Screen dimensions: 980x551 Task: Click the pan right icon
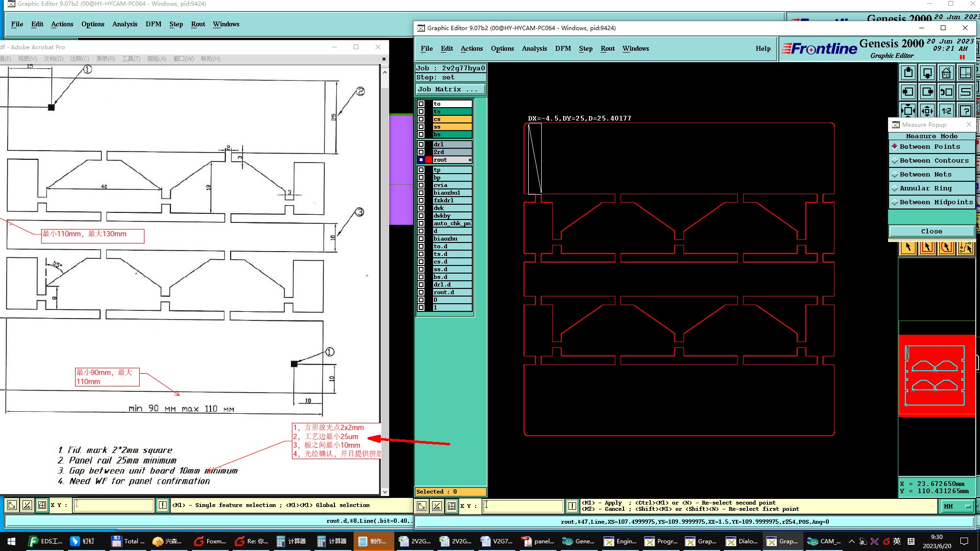[x=927, y=92]
